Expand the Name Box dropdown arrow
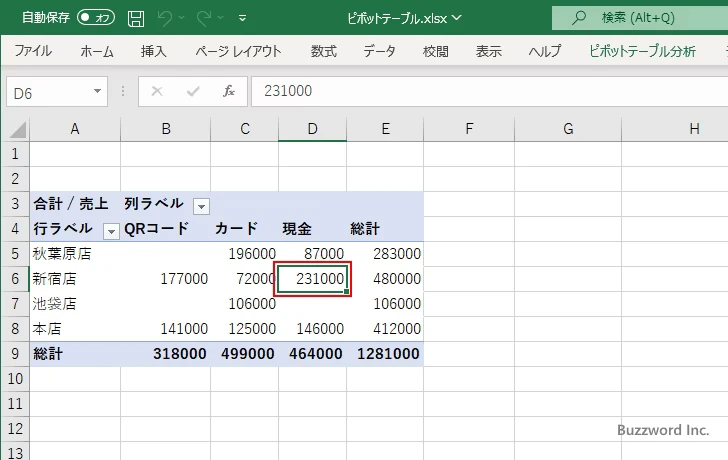The width and height of the screenshot is (728, 460). point(98,91)
